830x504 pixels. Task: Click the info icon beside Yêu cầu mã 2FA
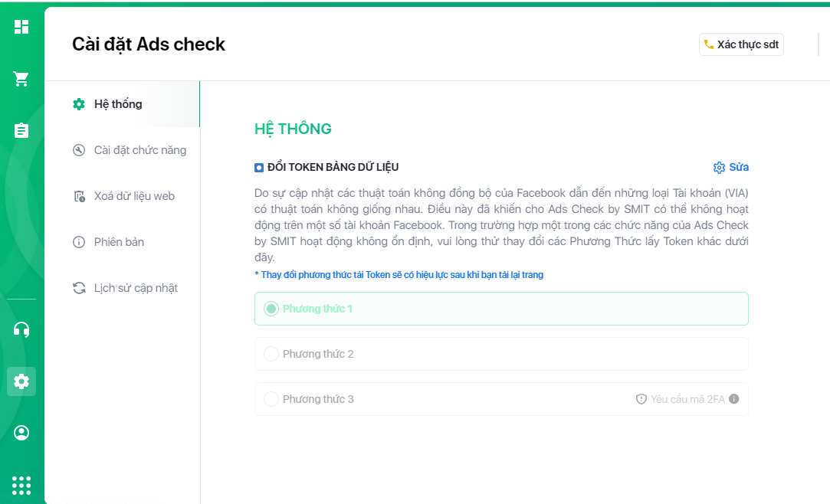(x=734, y=399)
